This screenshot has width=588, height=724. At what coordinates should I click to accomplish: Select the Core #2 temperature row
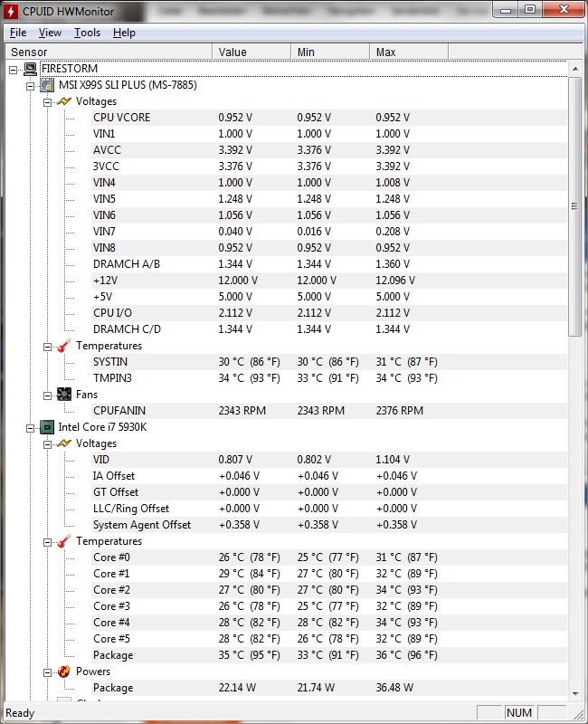329,590
